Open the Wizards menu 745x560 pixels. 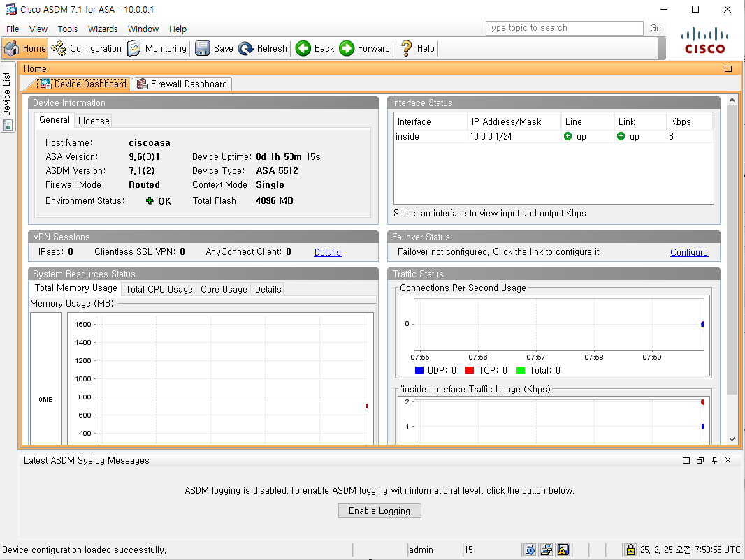click(103, 29)
